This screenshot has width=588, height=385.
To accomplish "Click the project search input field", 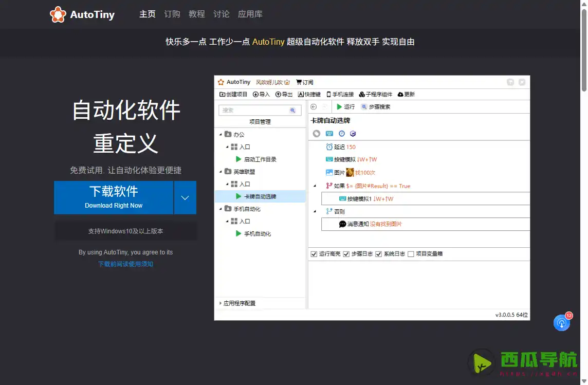I will [x=260, y=110].
